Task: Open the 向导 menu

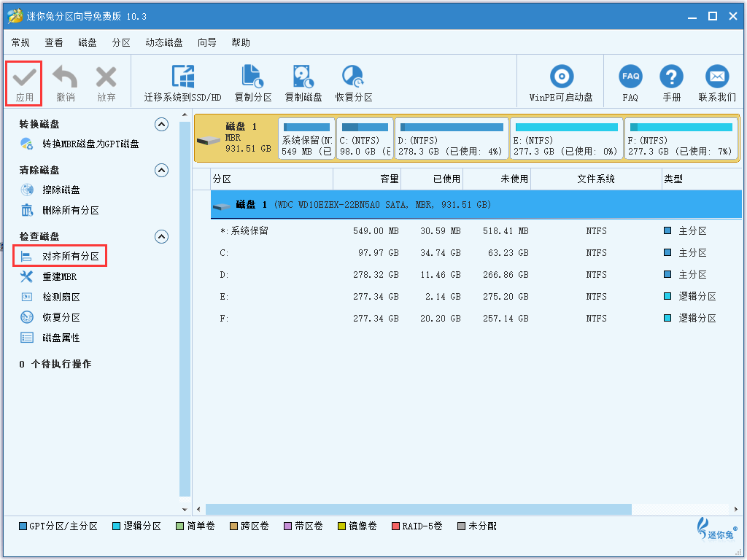Action: point(206,43)
